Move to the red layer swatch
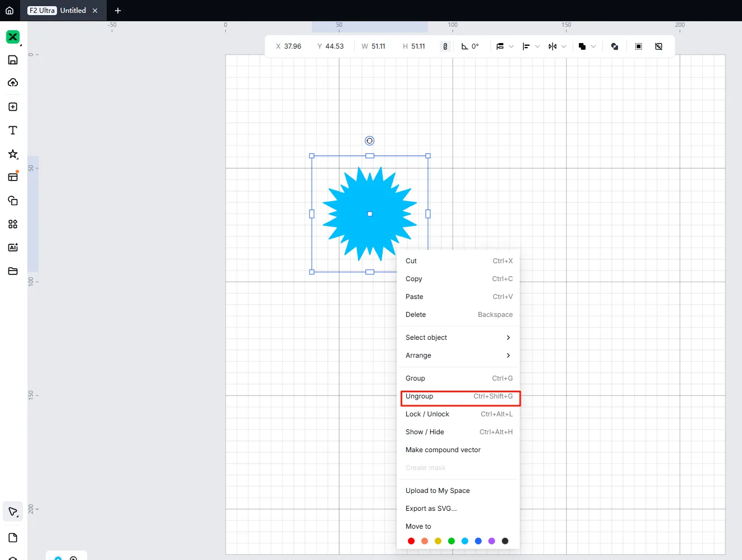 (x=411, y=541)
